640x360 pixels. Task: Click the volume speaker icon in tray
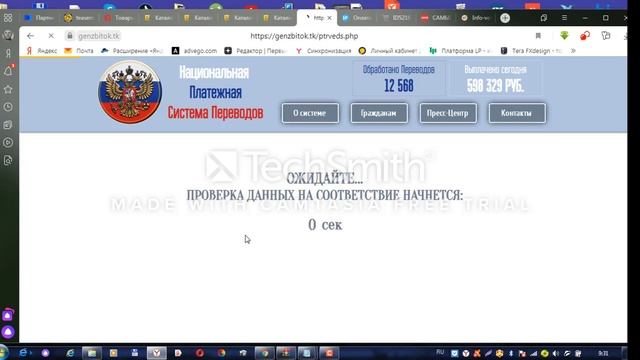(x=556, y=353)
